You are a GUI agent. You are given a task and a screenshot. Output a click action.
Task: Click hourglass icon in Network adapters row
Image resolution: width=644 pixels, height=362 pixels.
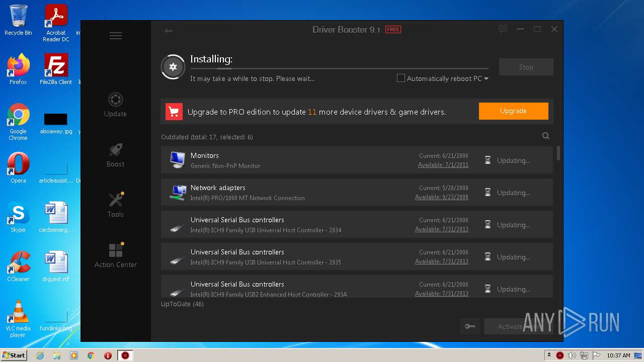[488, 193]
